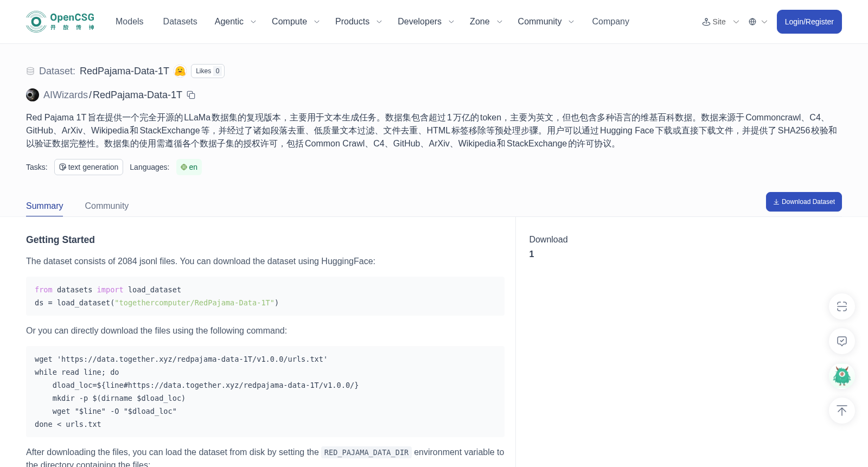Expand the Developers menu chevron

tap(451, 22)
